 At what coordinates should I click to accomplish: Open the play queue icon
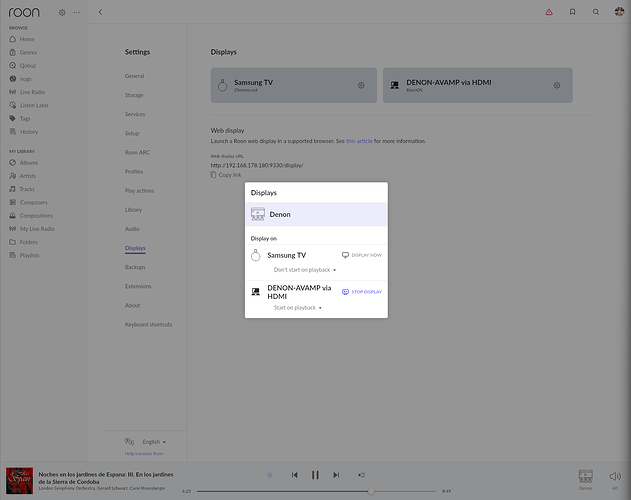(361, 475)
